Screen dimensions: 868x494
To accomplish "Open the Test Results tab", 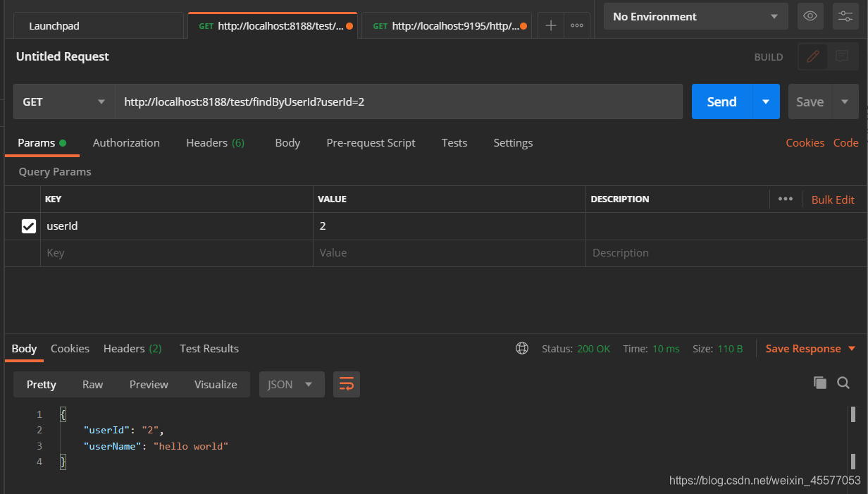I will [209, 349].
